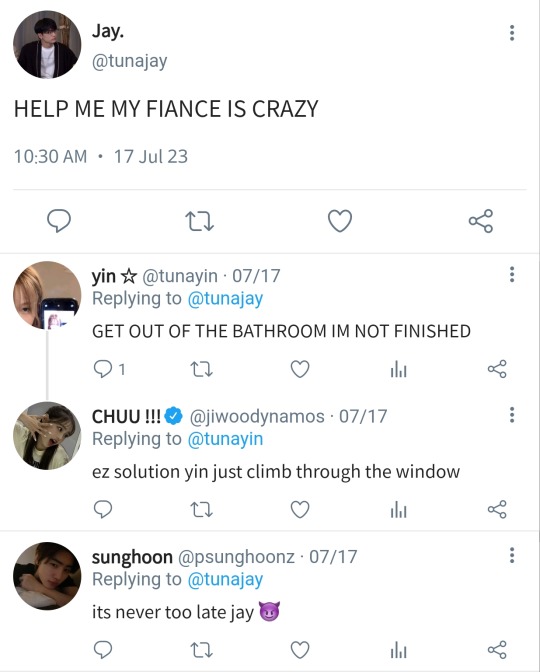The height and width of the screenshot is (672, 540).
Task: Reply to sunghoon's never too late tweet
Action: (103, 650)
